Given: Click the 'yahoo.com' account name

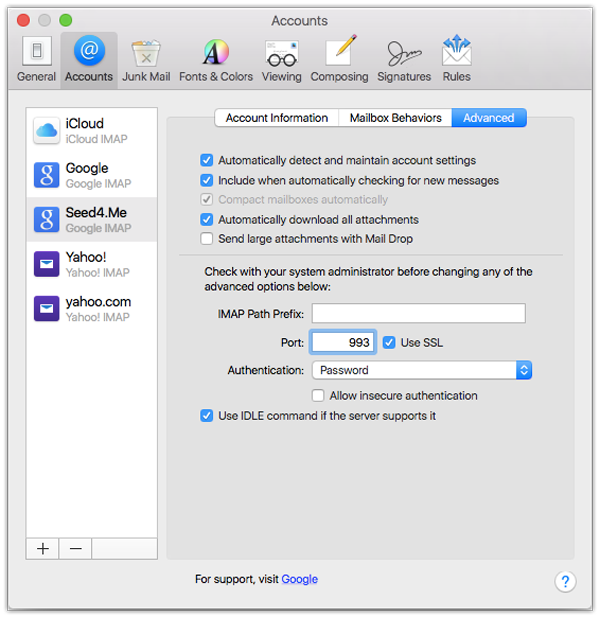Looking at the screenshot, I should point(98,302).
